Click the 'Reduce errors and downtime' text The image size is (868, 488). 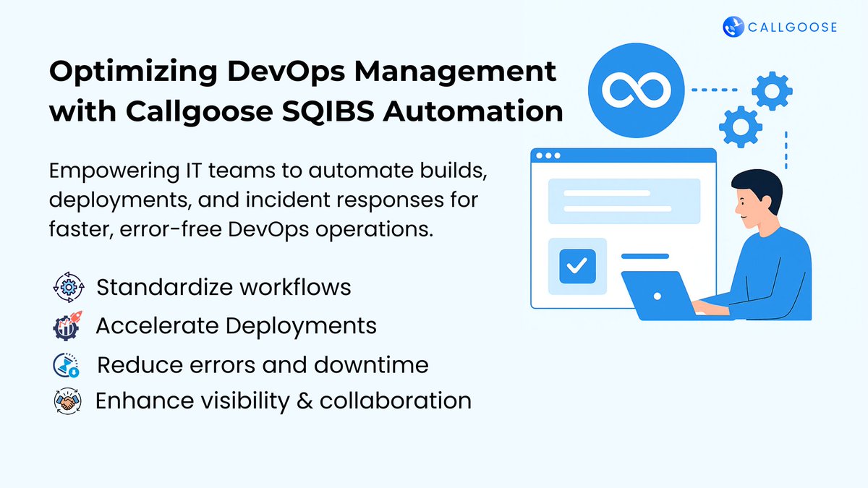[x=263, y=365]
